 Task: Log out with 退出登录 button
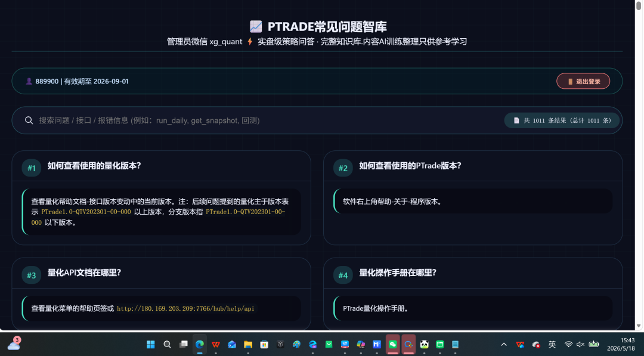(583, 81)
